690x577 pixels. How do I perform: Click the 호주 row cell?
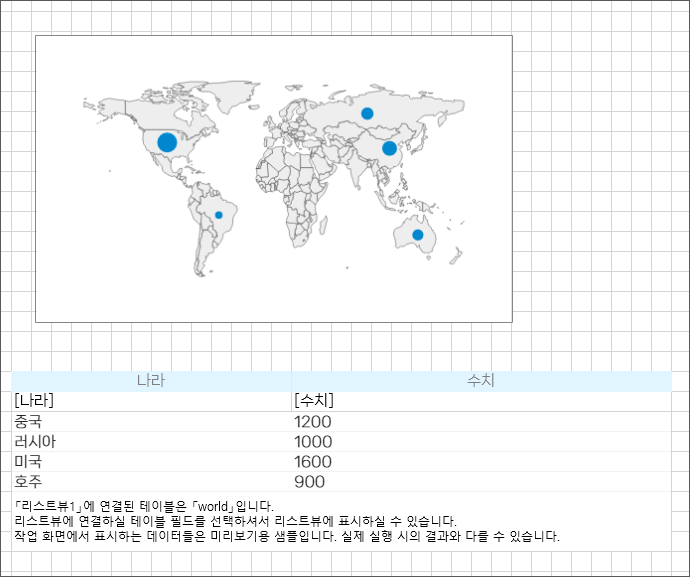pos(28,482)
